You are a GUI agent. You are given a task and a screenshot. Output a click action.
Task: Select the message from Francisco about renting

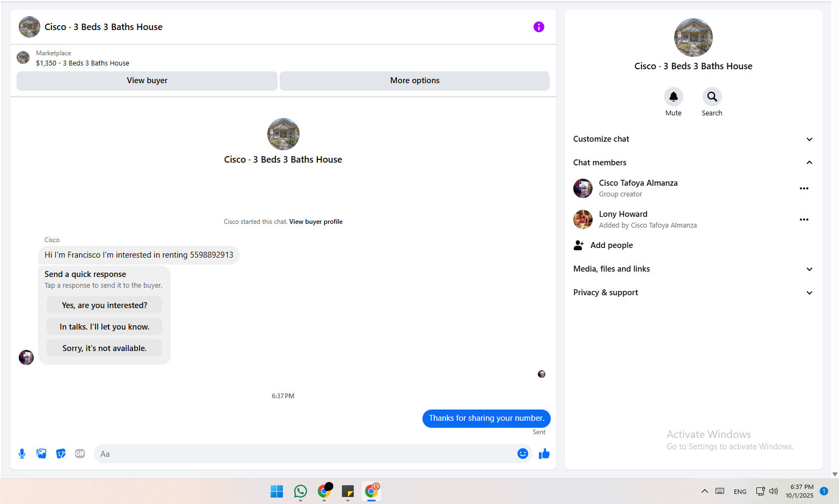pyautogui.click(x=139, y=255)
